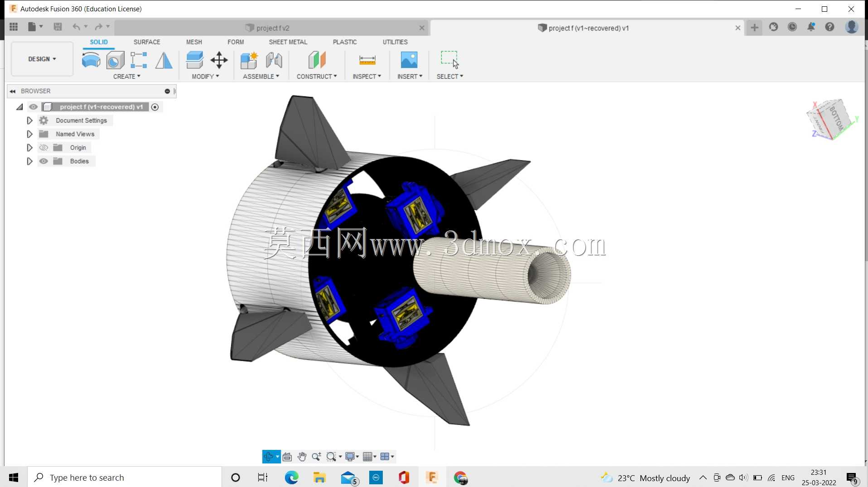The image size is (868, 487).
Task: Click the Look At tool
Action: 287,457
